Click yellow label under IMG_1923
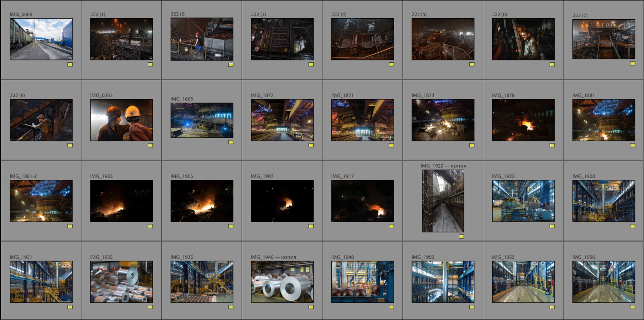 click(552, 226)
